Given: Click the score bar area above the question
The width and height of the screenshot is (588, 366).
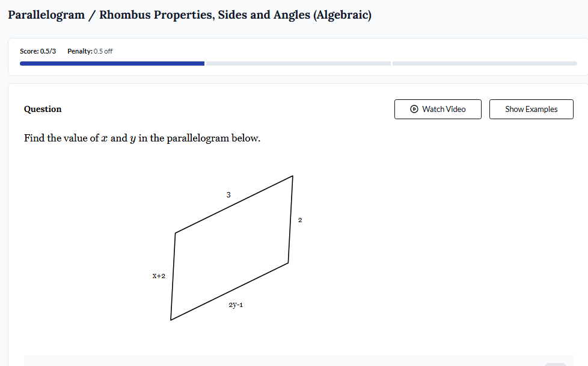Looking at the screenshot, I should point(295,56).
